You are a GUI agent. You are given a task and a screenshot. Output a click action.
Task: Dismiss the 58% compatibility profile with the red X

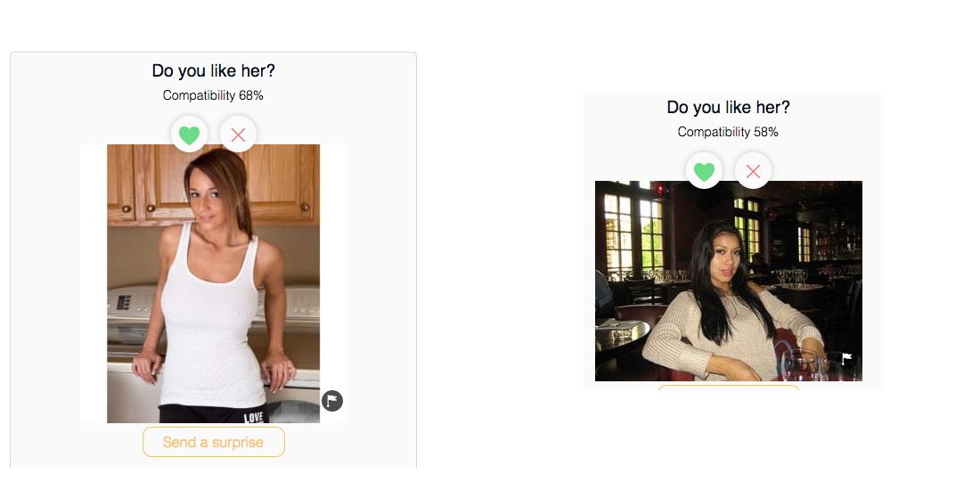(753, 171)
